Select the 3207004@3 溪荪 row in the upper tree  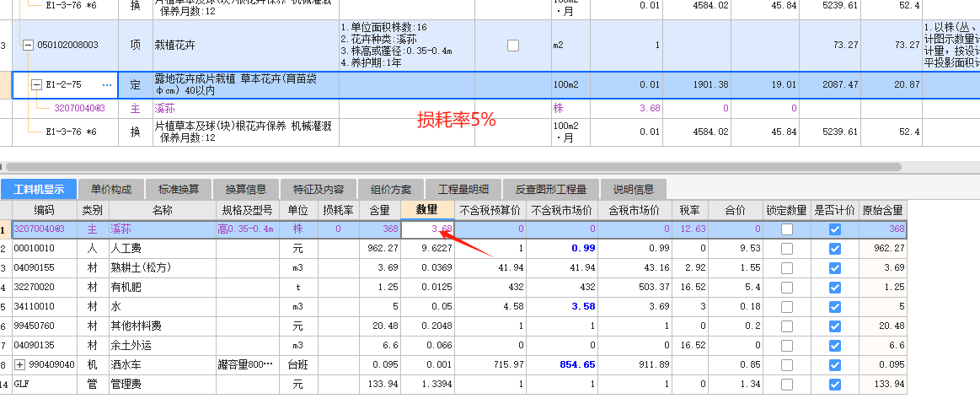point(79,108)
